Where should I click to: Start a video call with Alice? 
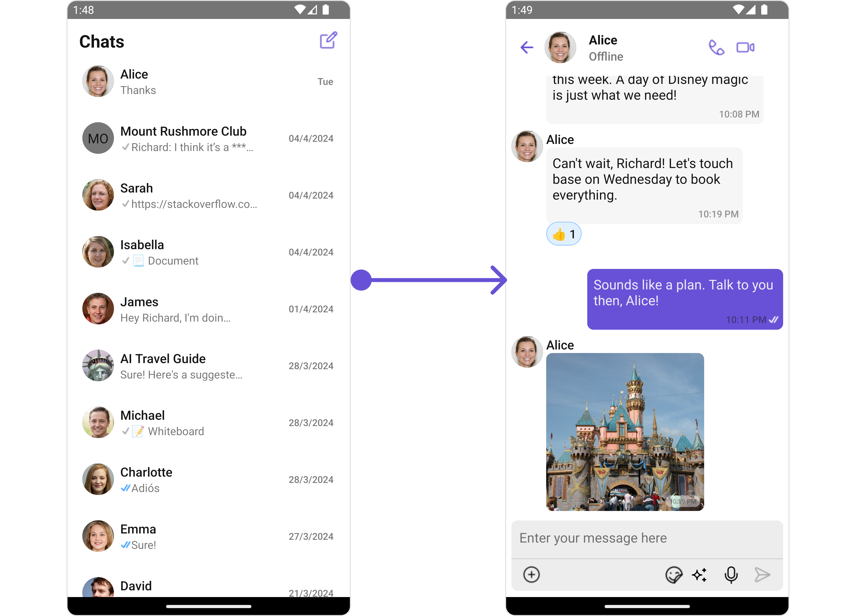click(745, 48)
